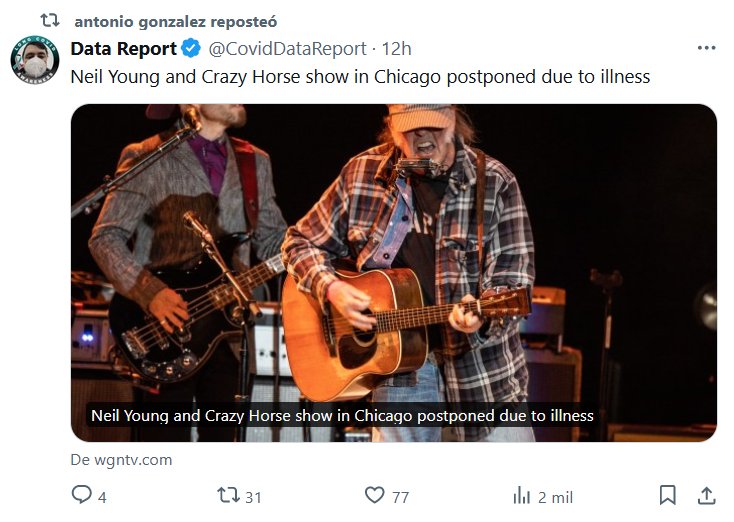The height and width of the screenshot is (522, 734).
Task: Click the share upload icon
Action: 706,495
